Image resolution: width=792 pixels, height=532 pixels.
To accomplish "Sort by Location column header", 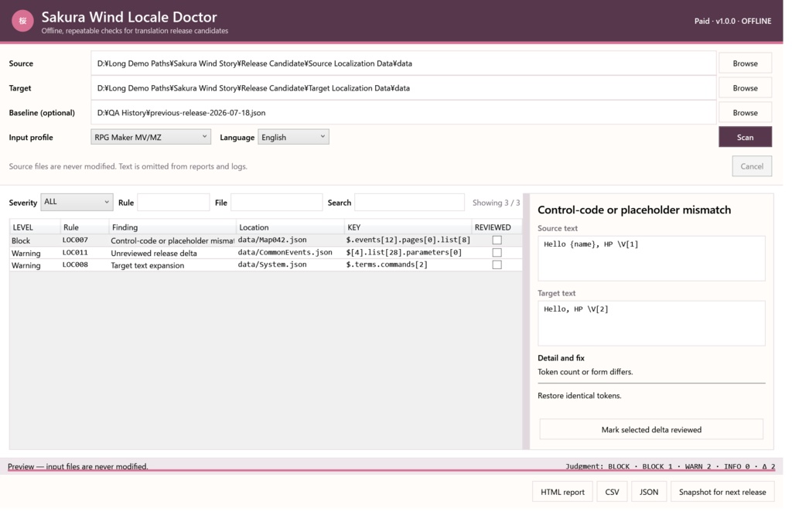I will [x=290, y=227].
